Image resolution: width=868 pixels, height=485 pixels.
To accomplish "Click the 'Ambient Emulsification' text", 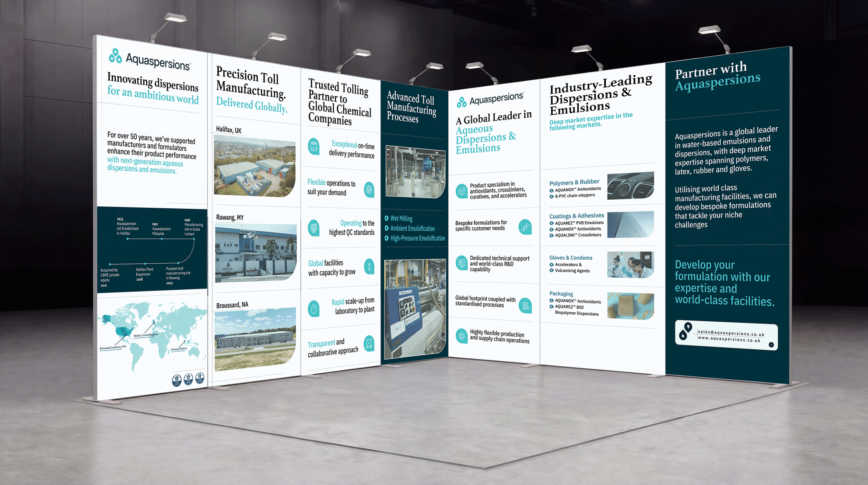I will click(x=412, y=228).
